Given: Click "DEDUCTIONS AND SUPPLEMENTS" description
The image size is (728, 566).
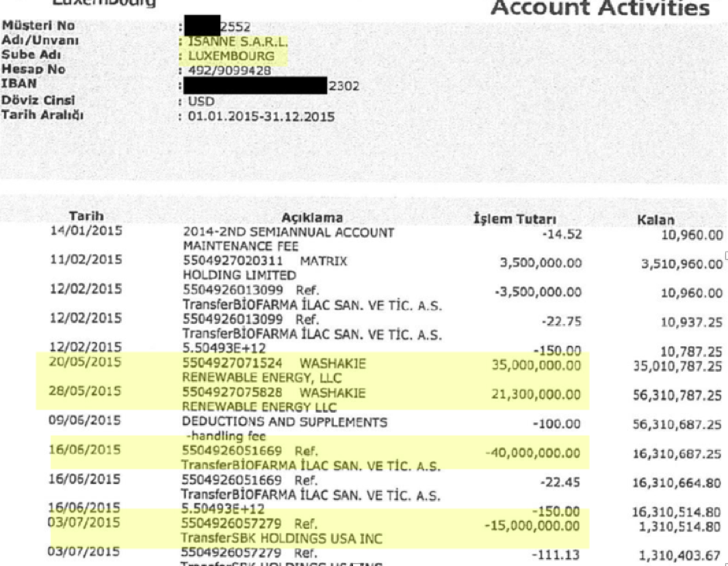Looking at the screenshot, I should (284, 422).
